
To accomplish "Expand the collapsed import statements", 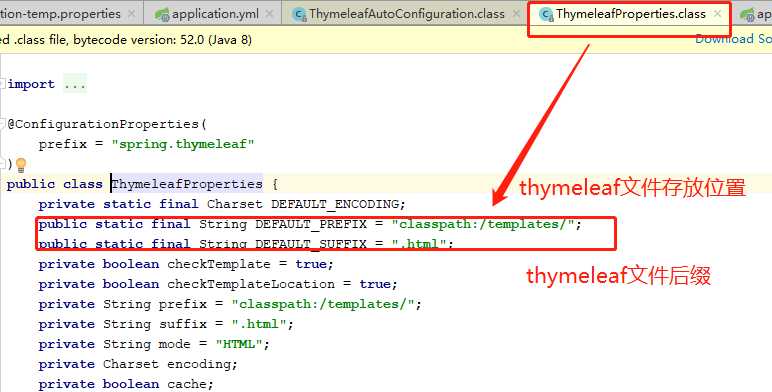I will pyautogui.click(x=2, y=84).
